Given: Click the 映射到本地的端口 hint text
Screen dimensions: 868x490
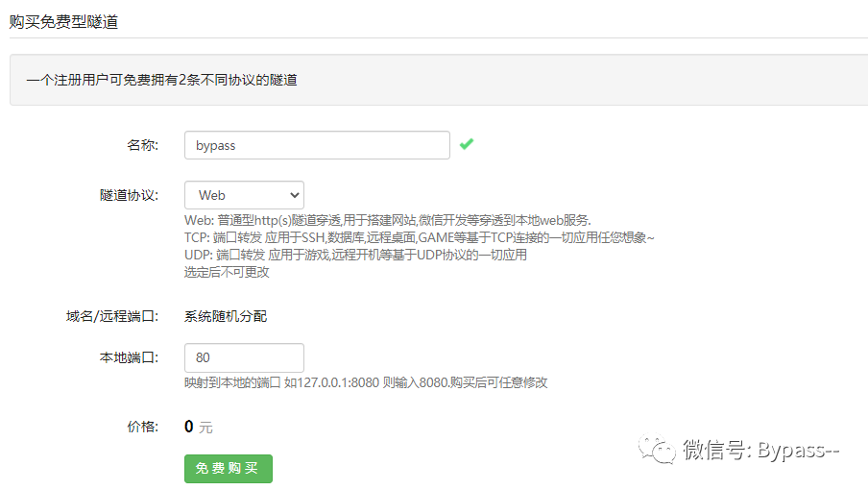Looking at the screenshot, I should (x=366, y=382).
